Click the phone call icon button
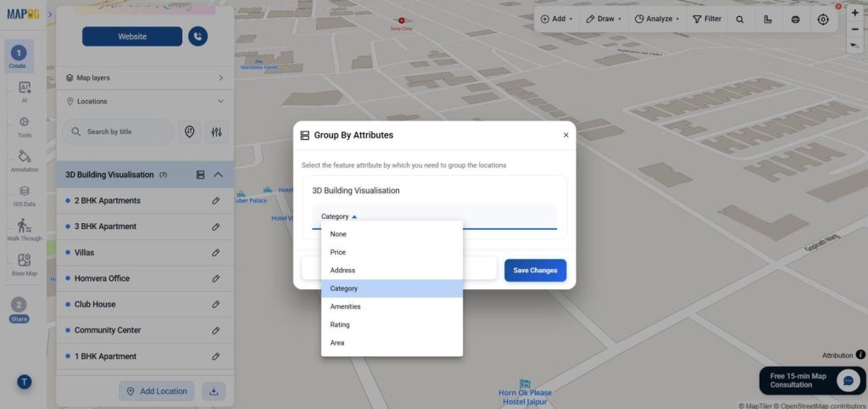868x409 pixels. coord(198,36)
